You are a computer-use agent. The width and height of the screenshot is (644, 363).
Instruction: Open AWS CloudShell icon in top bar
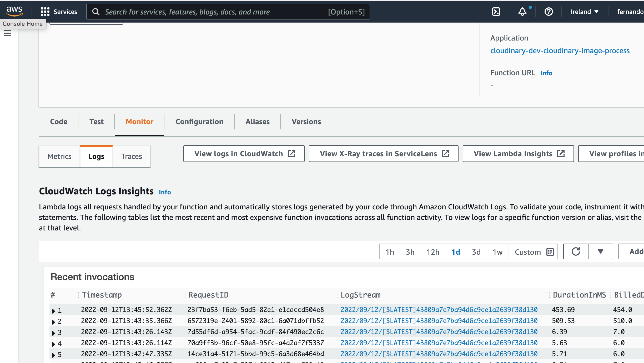point(496,12)
